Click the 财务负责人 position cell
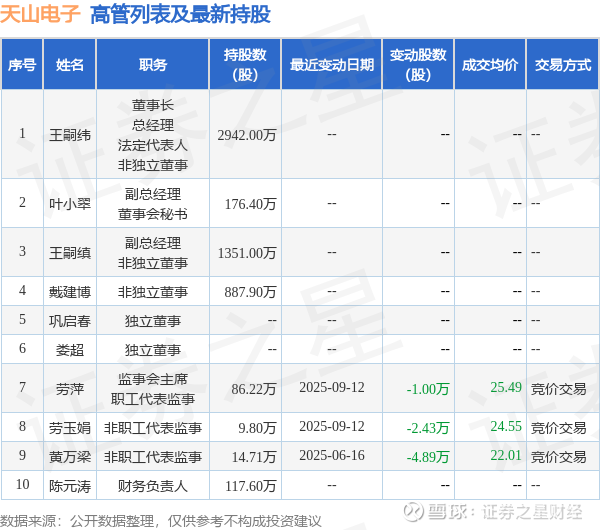This screenshot has height=530, width=600. (x=153, y=486)
